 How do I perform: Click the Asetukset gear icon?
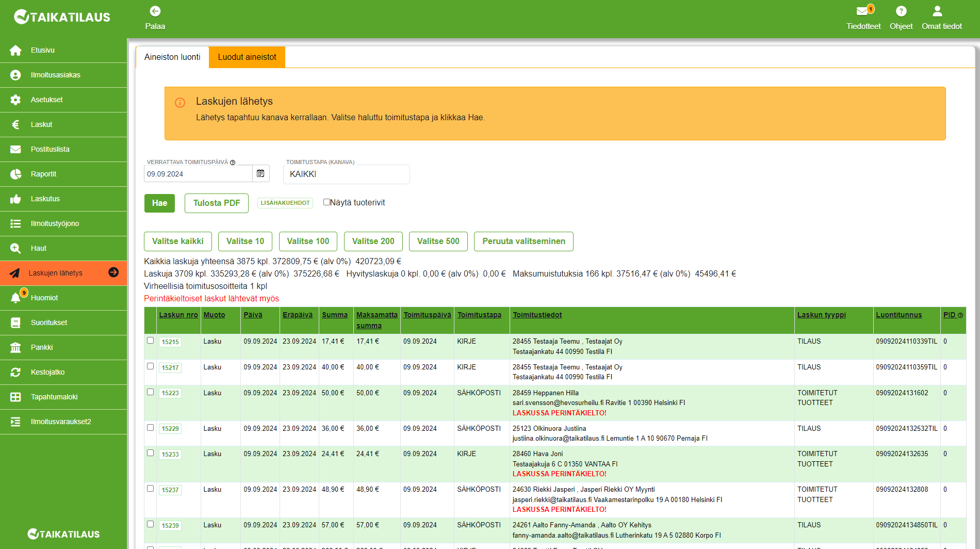coord(15,100)
